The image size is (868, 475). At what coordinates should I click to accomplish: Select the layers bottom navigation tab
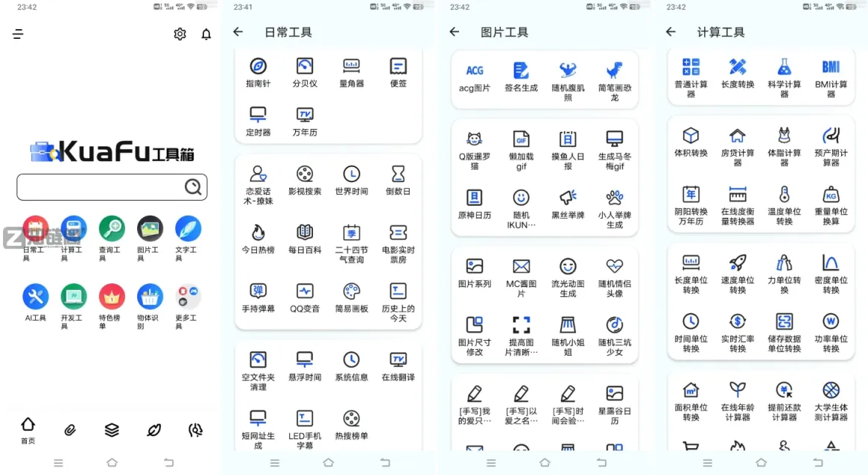tap(112, 430)
